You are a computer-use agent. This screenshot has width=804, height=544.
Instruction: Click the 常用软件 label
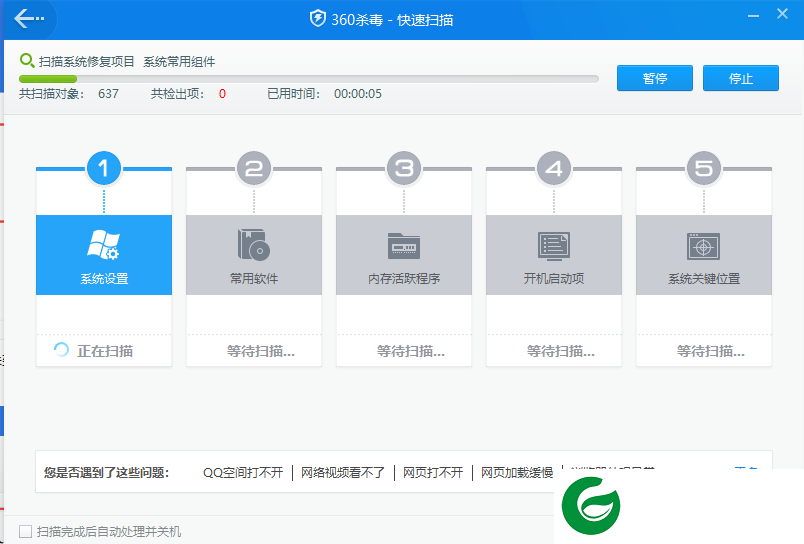(x=254, y=278)
